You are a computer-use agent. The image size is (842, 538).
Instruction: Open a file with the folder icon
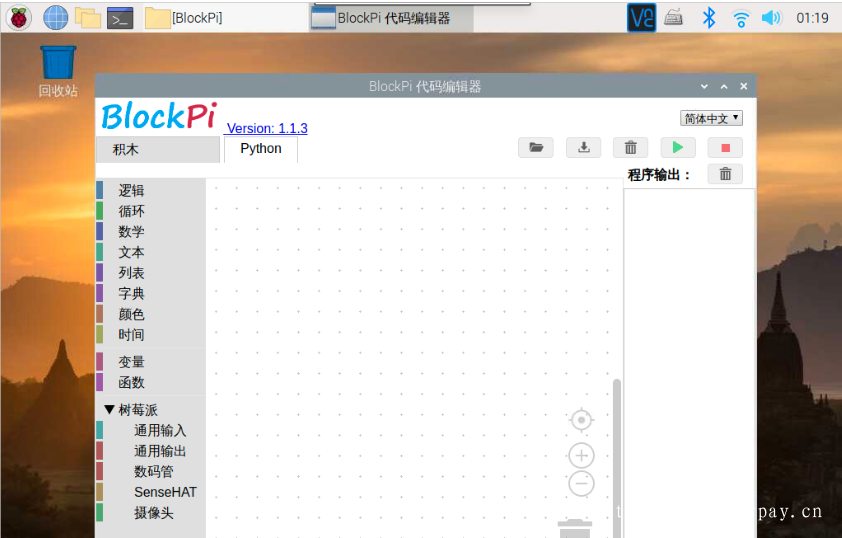[536, 148]
